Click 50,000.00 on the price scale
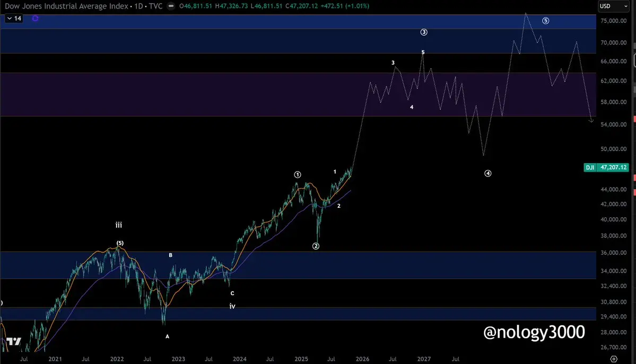The height and width of the screenshot is (364, 636). tap(614, 149)
